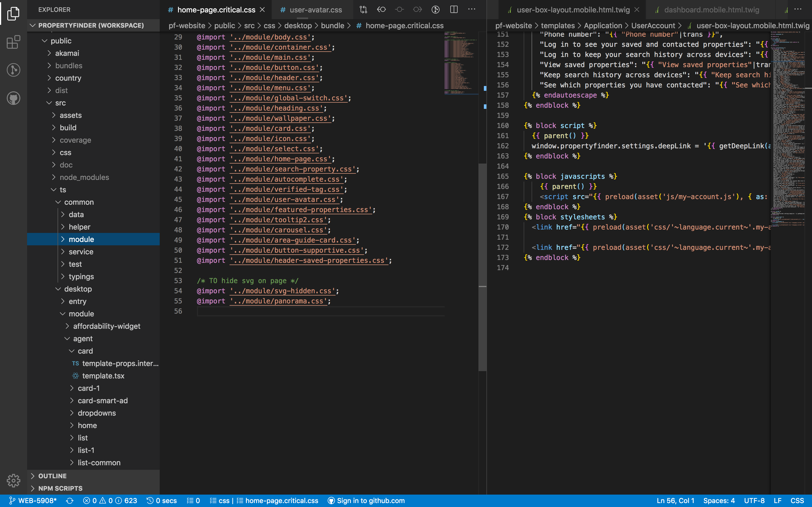
Task: Expand the OUTLINE section
Action: tap(52, 476)
